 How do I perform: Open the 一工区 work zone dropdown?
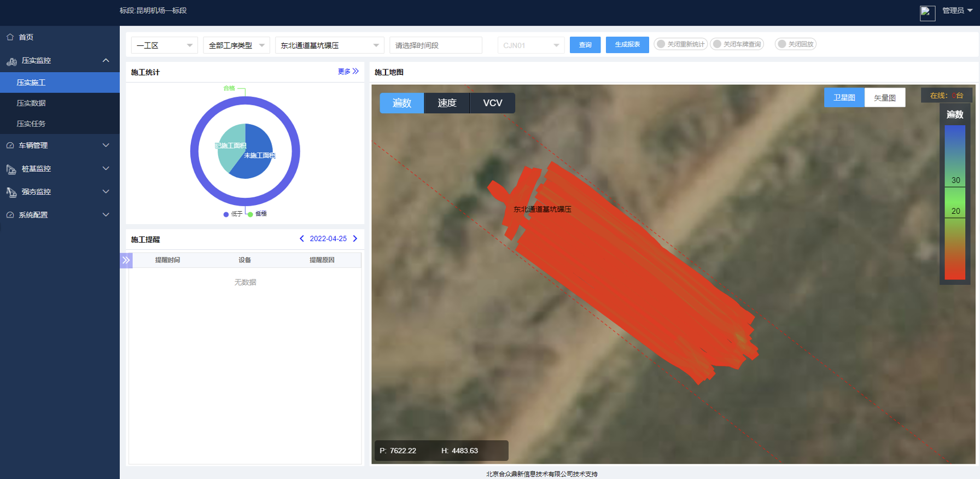(x=164, y=45)
